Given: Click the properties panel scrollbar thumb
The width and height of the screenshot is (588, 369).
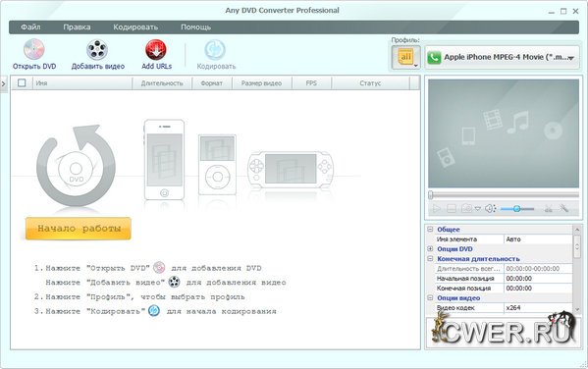Looking at the screenshot, I should (577, 246).
